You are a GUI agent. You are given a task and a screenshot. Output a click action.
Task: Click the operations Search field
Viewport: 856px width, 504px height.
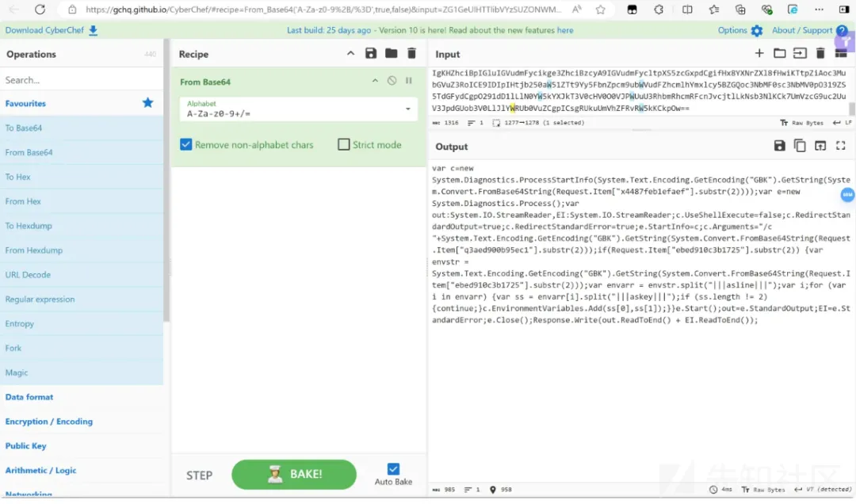82,80
